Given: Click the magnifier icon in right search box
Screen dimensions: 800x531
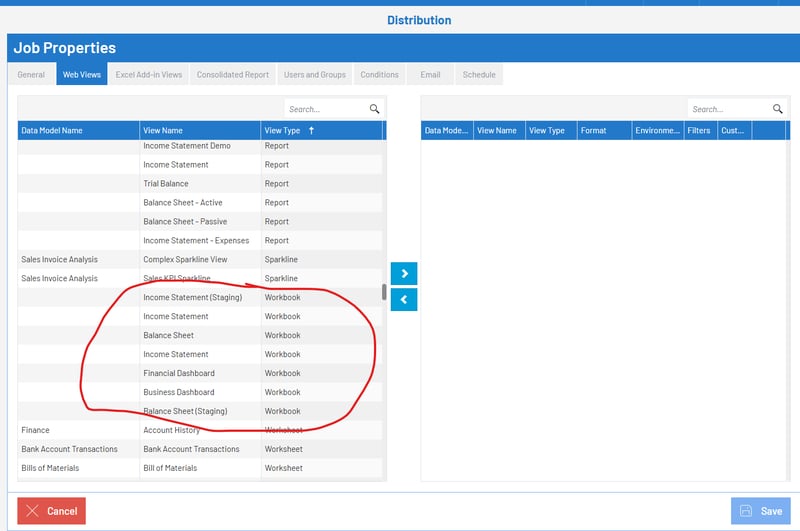Looking at the screenshot, I should click(778, 109).
